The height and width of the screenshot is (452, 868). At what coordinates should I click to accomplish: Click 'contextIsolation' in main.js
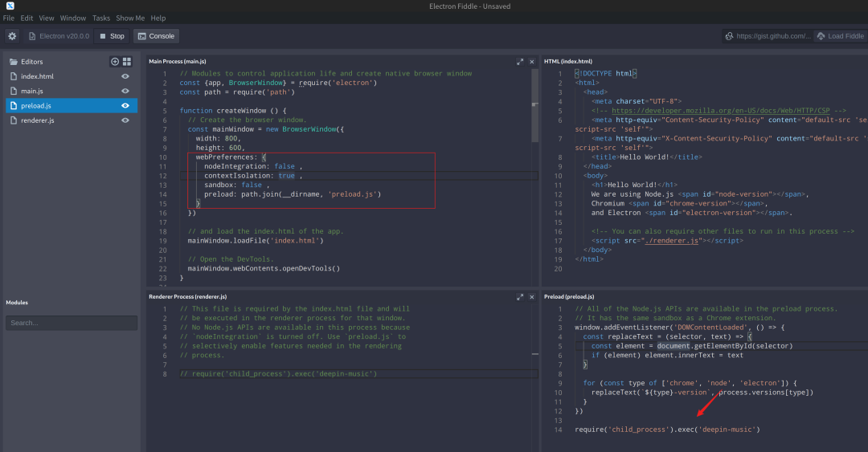pyautogui.click(x=237, y=176)
